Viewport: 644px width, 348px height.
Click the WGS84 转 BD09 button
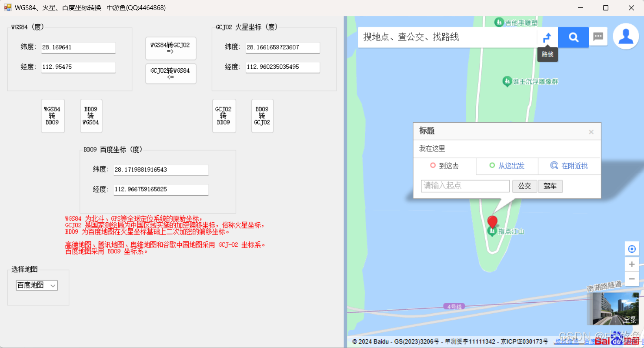point(53,116)
